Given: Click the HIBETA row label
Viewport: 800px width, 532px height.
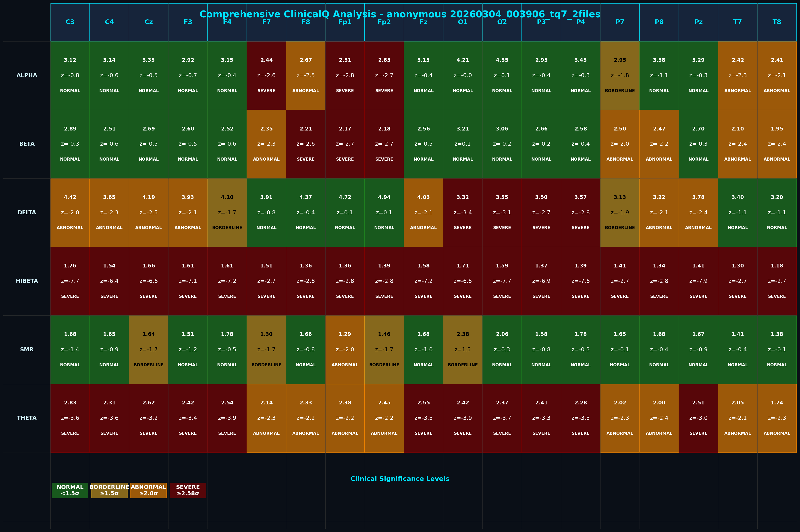Looking at the screenshot, I should tap(27, 281).
